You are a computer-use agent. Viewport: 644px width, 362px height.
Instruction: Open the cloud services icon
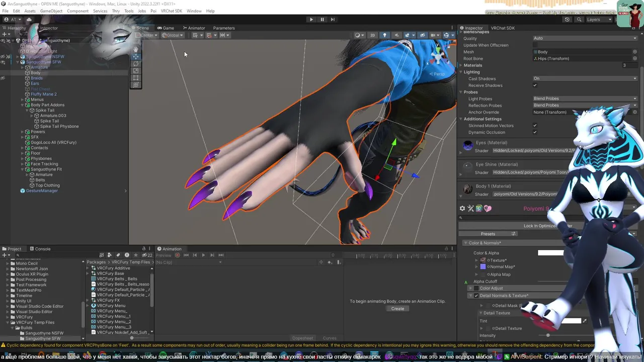coord(29,20)
